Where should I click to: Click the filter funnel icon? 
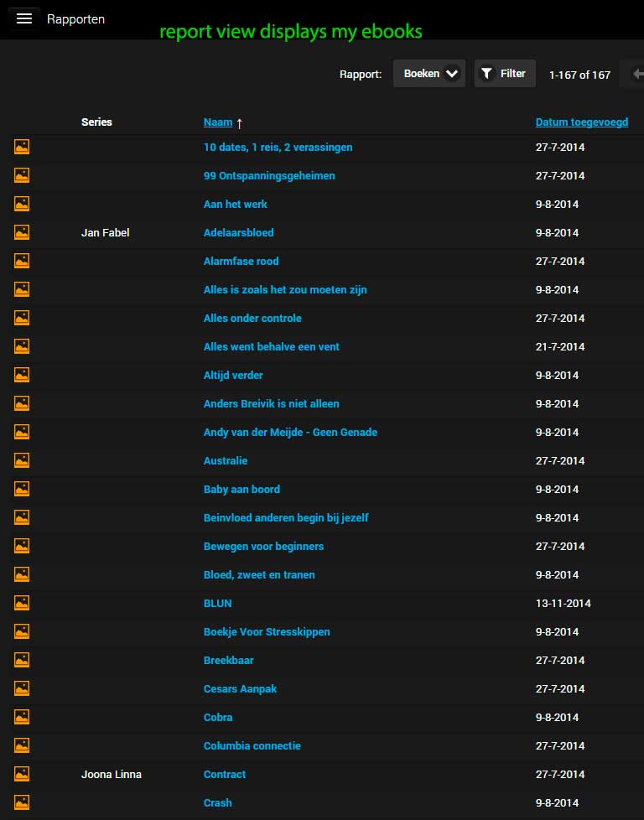pos(486,73)
